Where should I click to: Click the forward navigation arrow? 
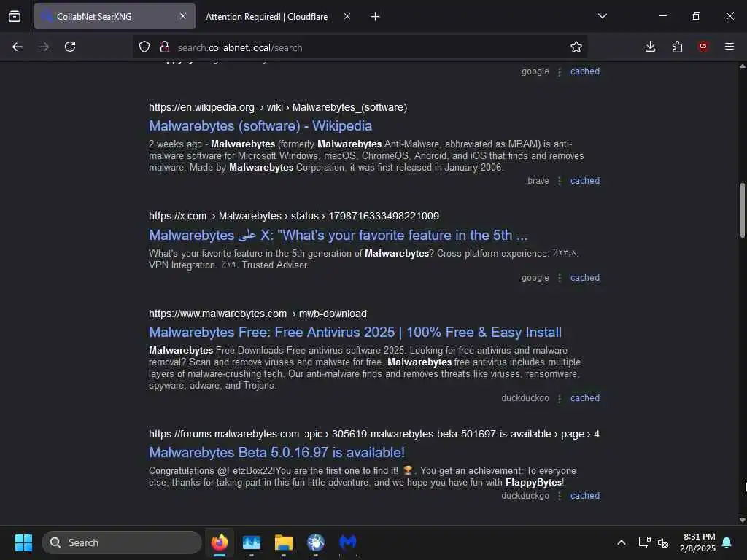[x=44, y=47]
